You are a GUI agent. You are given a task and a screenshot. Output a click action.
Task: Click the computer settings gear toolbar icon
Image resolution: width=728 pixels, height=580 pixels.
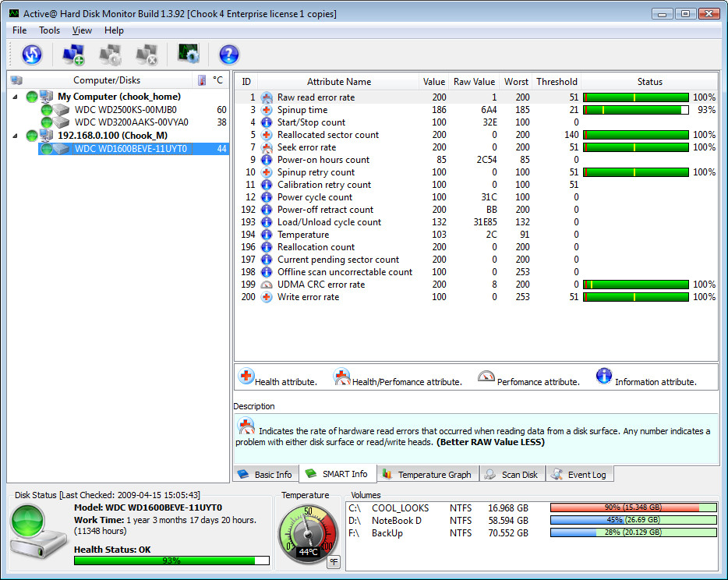tap(111, 55)
